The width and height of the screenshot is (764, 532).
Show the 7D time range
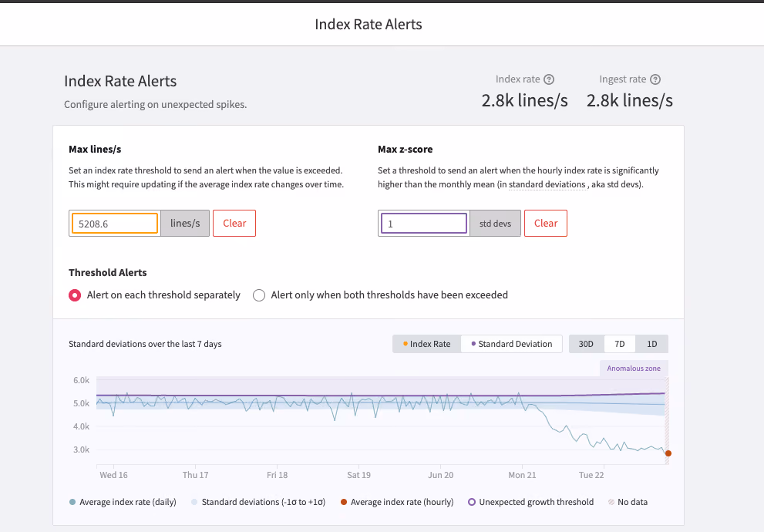coord(619,344)
